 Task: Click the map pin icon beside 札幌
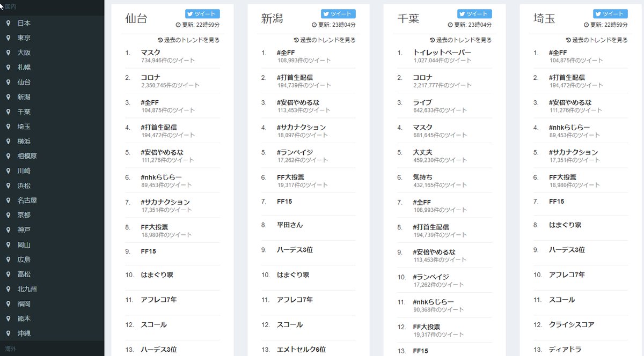pyautogui.click(x=8, y=68)
